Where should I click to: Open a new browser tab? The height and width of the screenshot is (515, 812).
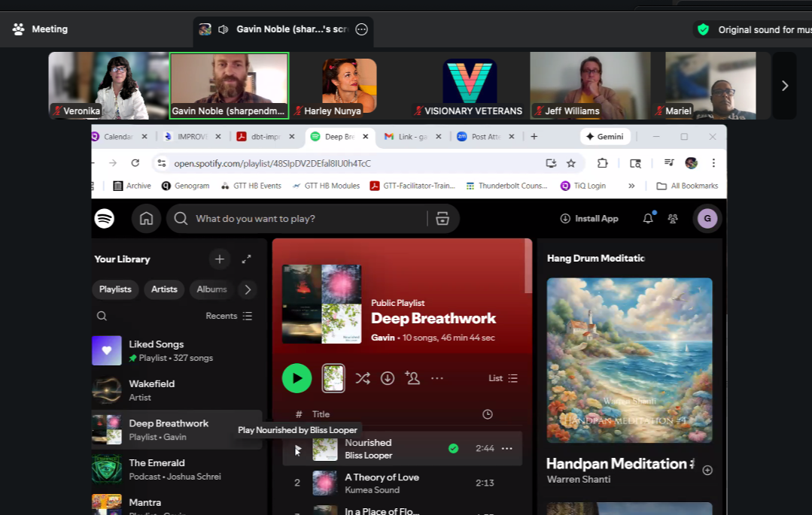pyautogui.click(x=534, y=137)
